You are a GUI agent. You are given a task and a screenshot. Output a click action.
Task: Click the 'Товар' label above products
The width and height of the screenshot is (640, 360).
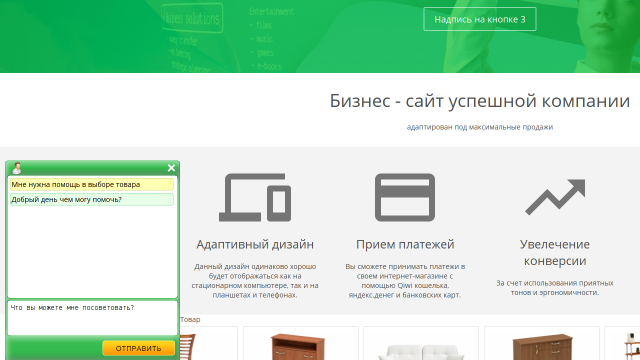(190, 320)
